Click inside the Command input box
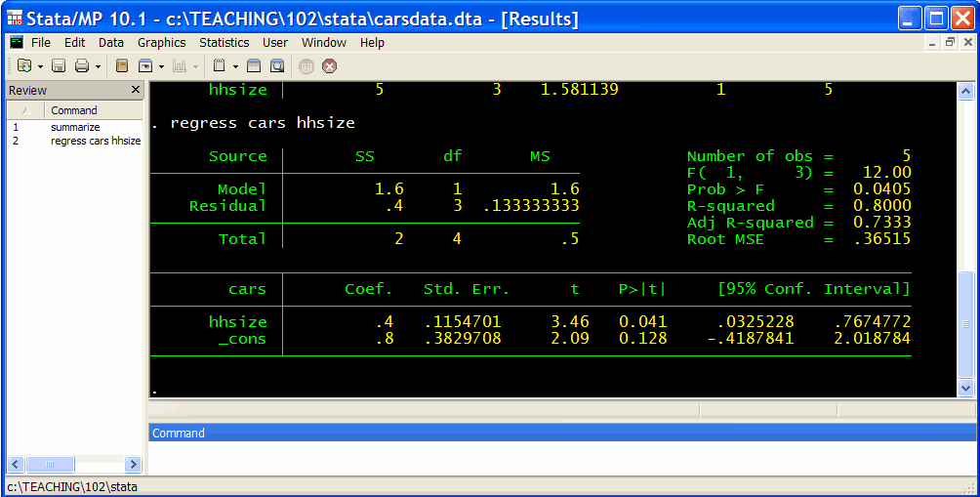980x497 pixels. (x=561, y=456)
